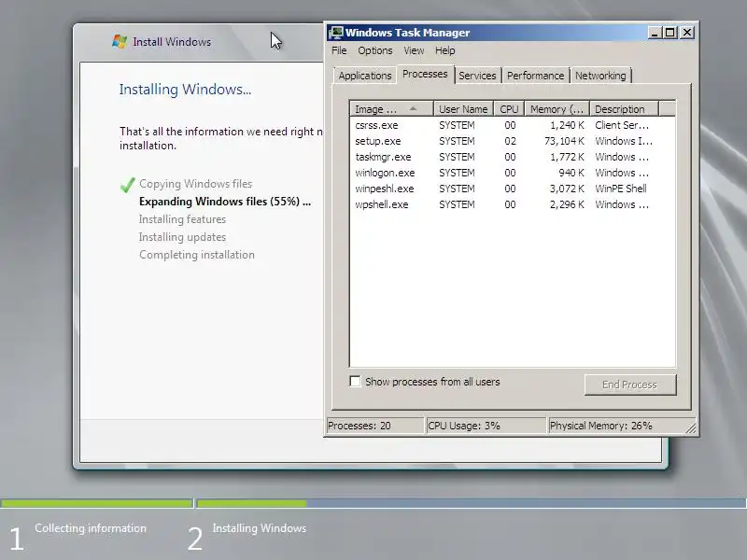Sort by the User Name column header
747x560 pixels.
point(463,109)
